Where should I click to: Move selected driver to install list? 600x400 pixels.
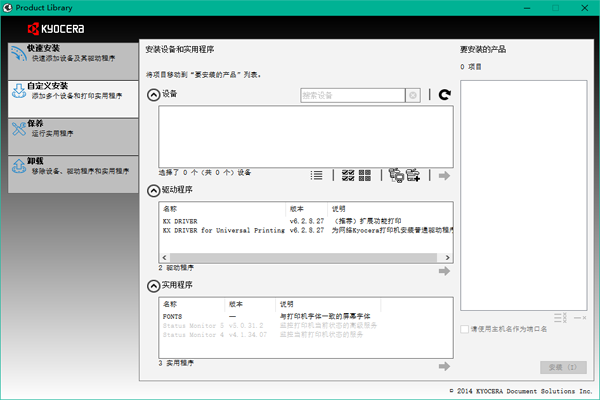pos(444,271)
